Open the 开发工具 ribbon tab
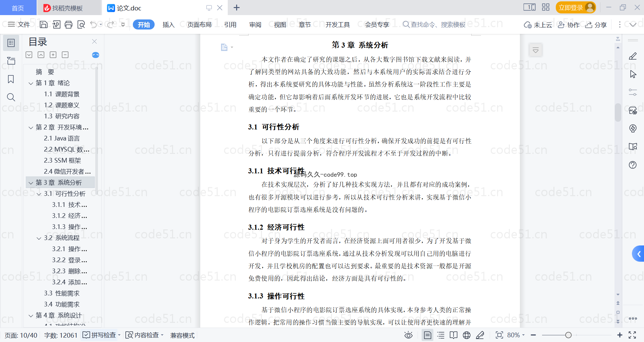Screen dimensions: 644x342 tap(337, 24)
